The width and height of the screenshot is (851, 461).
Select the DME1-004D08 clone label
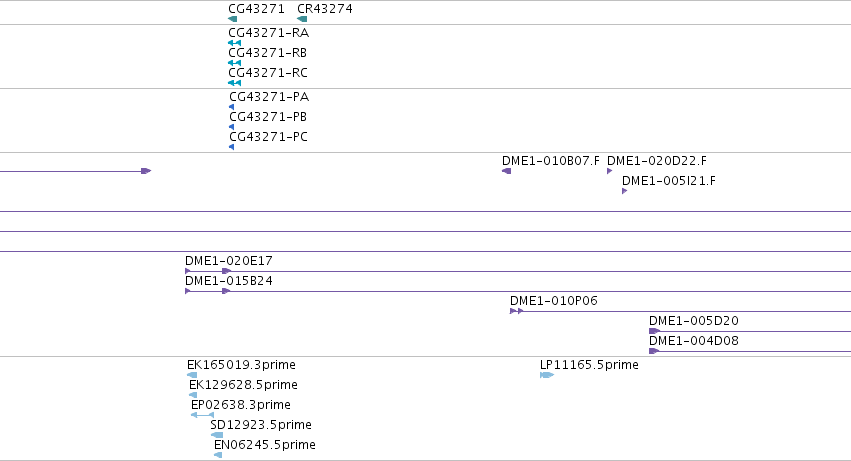tap(694, 341)
